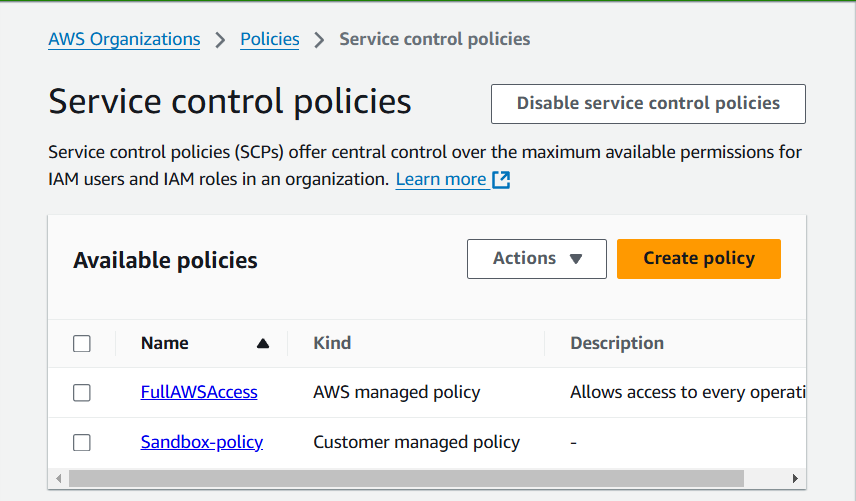Click the Create policy button
Viewport: 856px width, 501px height.
(x=699, y=259)
